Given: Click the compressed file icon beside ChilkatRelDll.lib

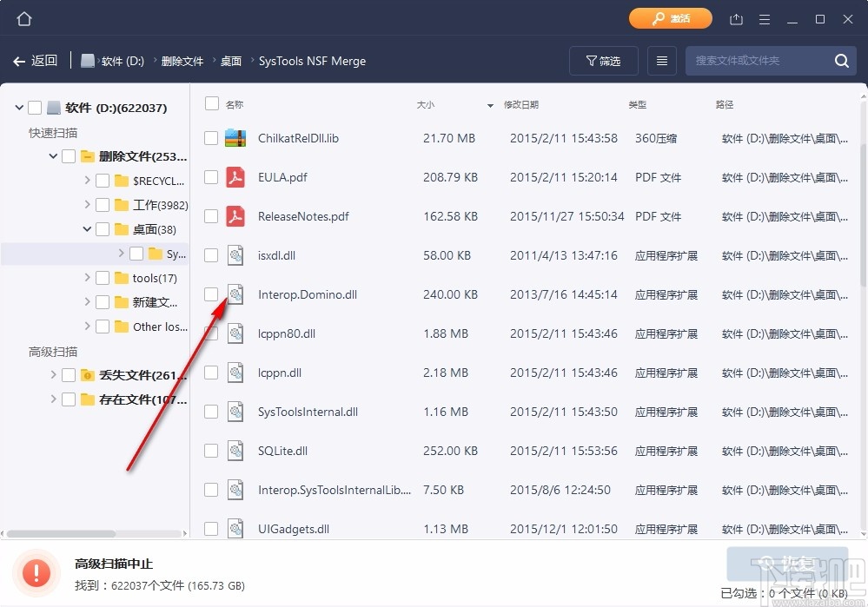Looking at the screenshot, I should (x=235, y=138).
